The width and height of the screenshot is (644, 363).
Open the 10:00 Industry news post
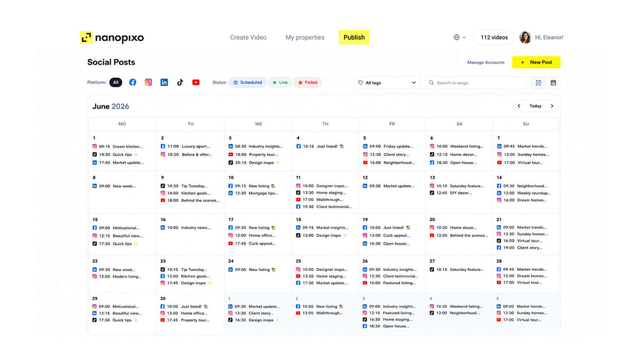pyautogui.click(x=186, y=228)
